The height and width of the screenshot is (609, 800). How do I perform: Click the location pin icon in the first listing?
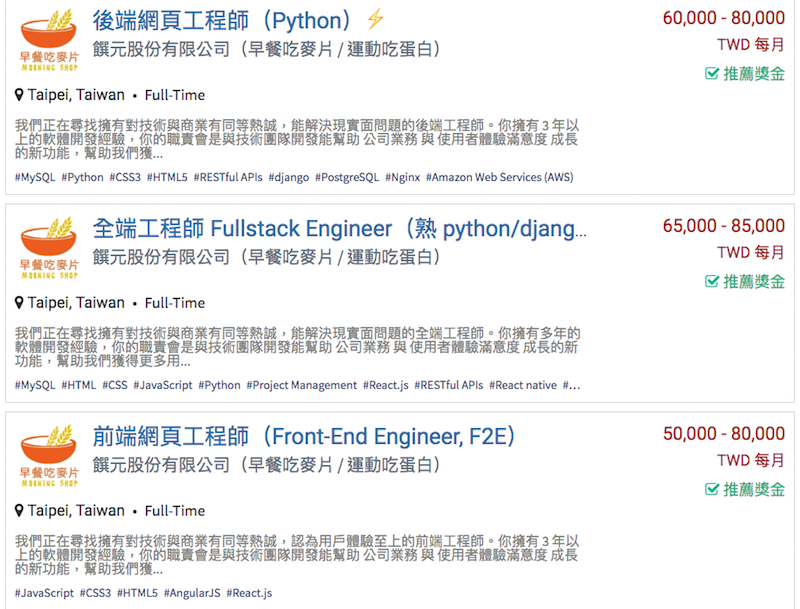tap(19, 95)
